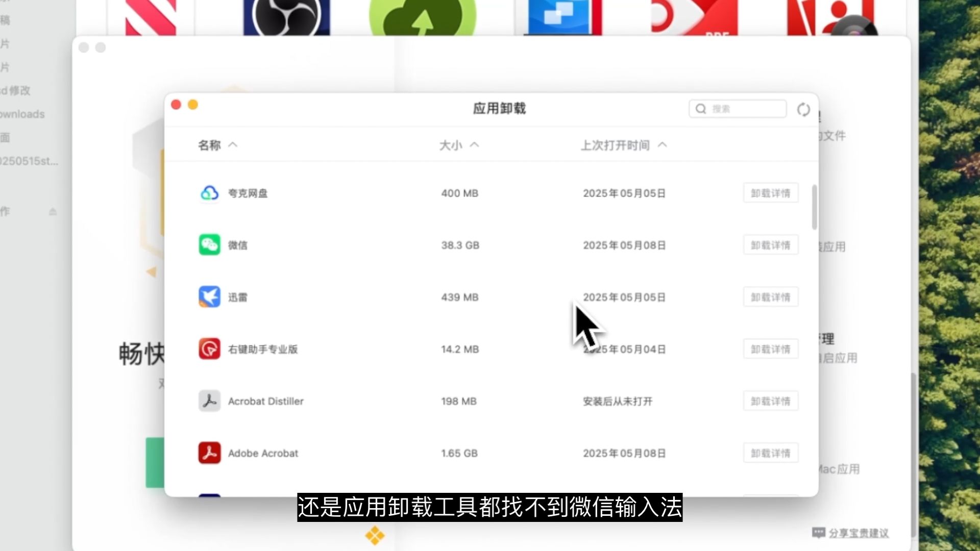Viewport: 980px width, 551px height.
Task: Click the 38.3 GB size value
Action: tap(460, 245)
